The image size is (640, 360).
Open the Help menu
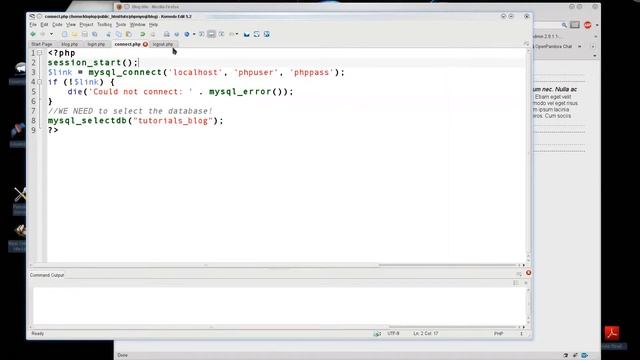click(153, 24)
